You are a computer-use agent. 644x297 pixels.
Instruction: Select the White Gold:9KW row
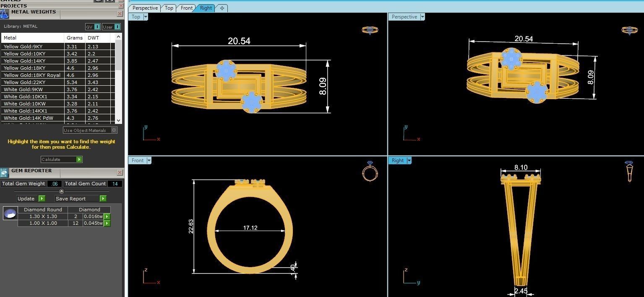click(58, 89)
